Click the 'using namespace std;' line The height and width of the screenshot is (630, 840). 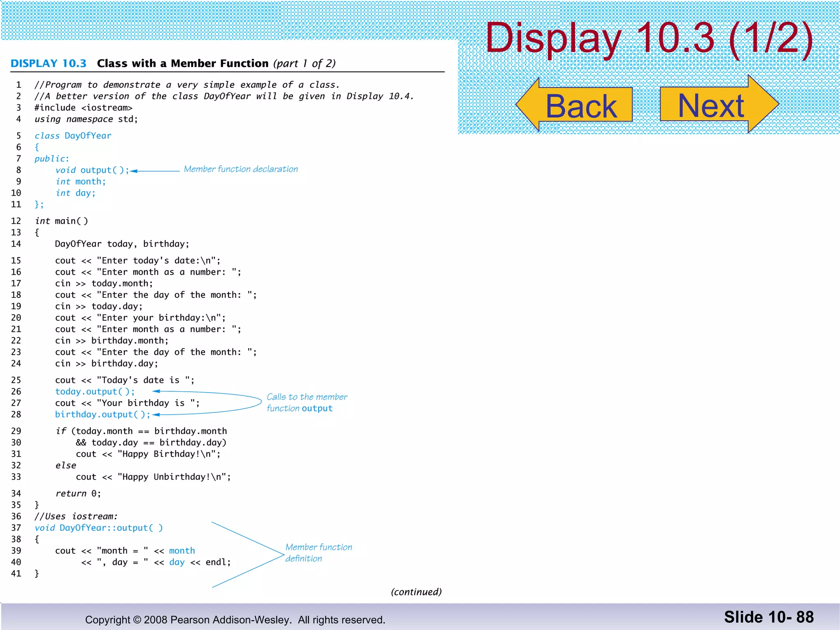pyautogui.click(x=86, y=119)
